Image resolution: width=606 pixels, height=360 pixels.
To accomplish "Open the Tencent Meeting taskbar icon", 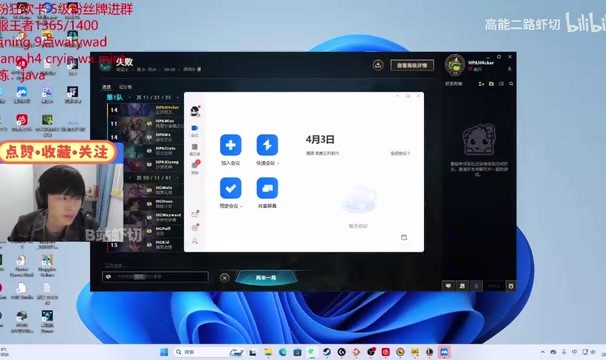I will [x=444, y=352].
